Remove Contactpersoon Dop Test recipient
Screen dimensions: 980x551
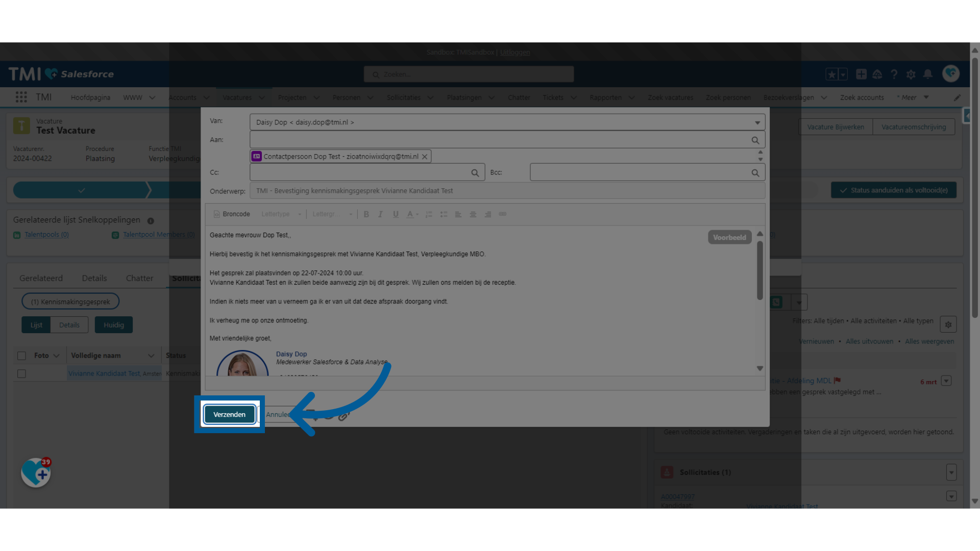(425, 157)
